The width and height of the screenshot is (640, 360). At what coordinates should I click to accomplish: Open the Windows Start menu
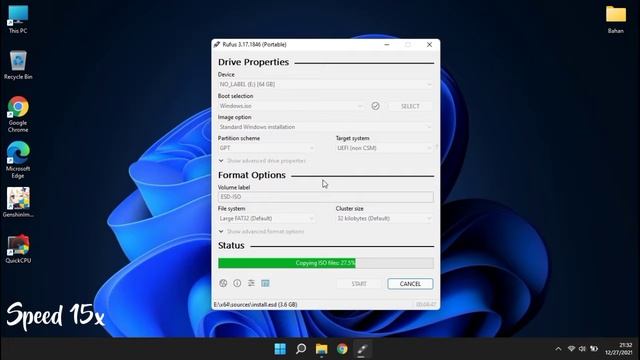click(x=280, y=349)
